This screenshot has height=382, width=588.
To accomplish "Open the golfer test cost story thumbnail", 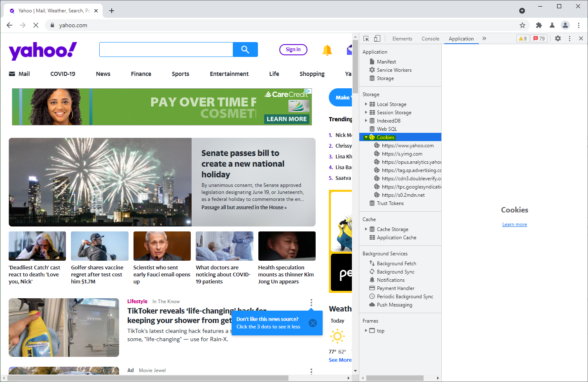I will coord(100,246).
